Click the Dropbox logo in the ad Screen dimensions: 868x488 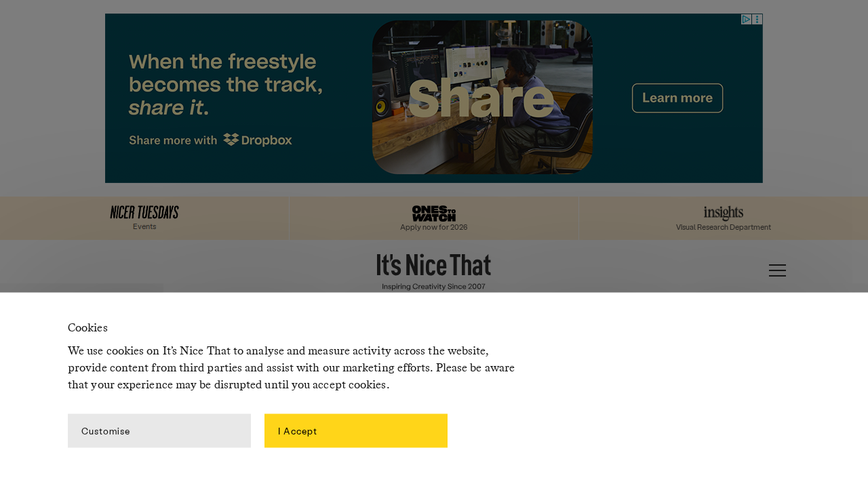pos(258,140)
